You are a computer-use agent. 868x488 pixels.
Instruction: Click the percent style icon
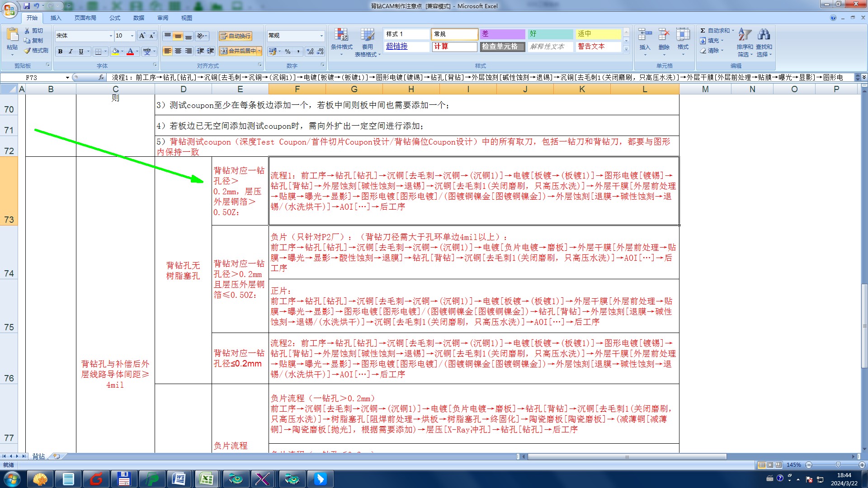[288, 52]
